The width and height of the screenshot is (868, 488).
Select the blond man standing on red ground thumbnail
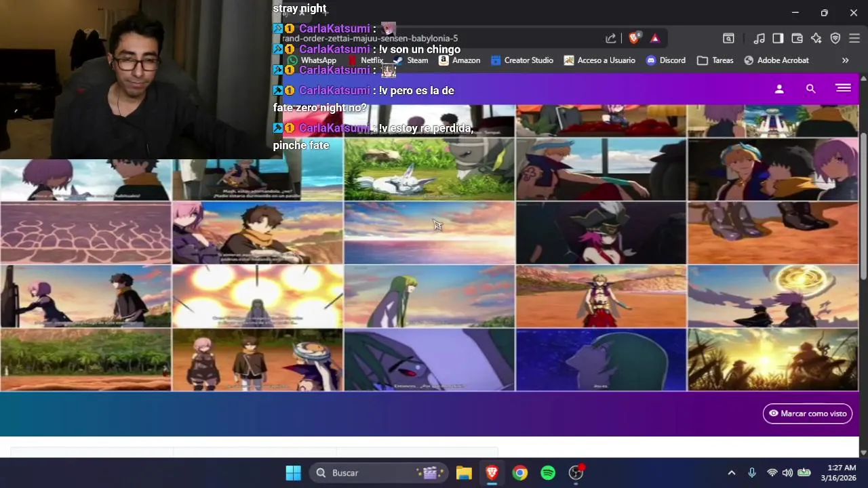[601, 297]
